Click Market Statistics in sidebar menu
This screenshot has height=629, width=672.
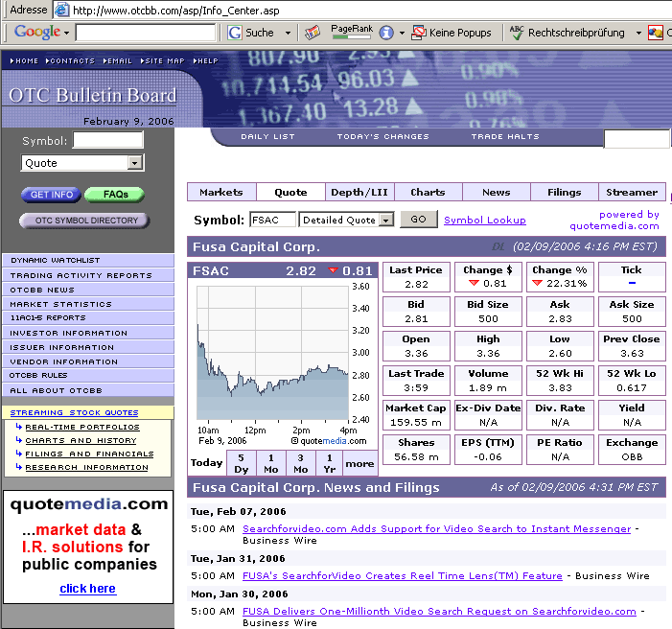pyautogui.click(x=61, y=304)
